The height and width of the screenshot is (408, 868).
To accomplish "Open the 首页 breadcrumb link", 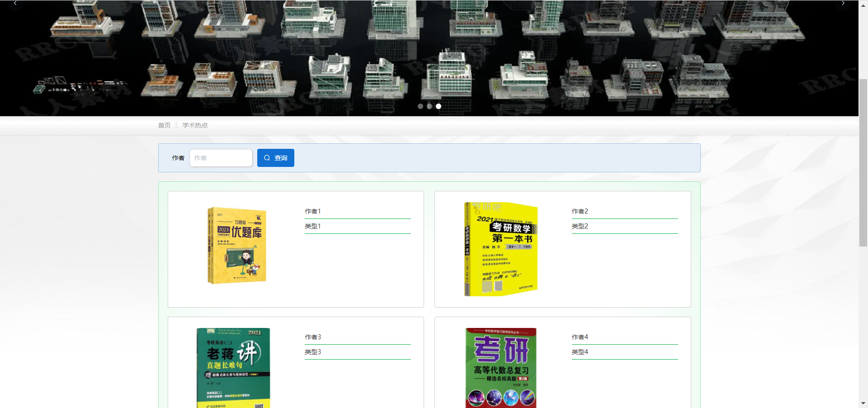I will (164, 125).
